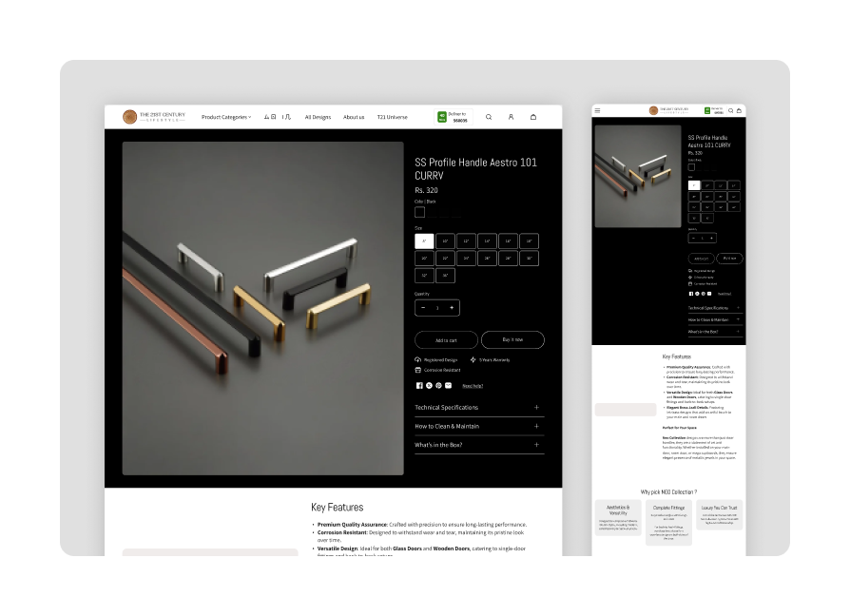The height and width of the screenshot is (616, 850).
Task: Click the Add to cart button
Action: click(x=446, y=340)
